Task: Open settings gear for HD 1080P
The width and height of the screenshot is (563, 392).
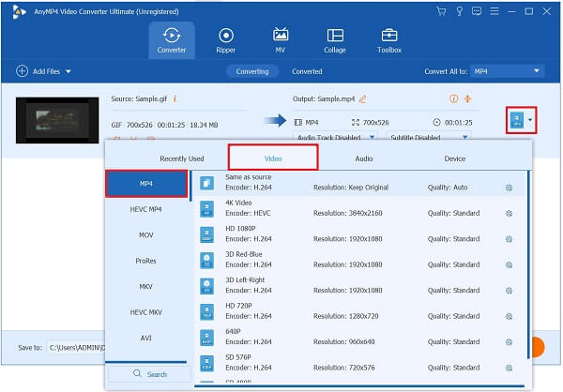Action: click(x=509, y=239)
